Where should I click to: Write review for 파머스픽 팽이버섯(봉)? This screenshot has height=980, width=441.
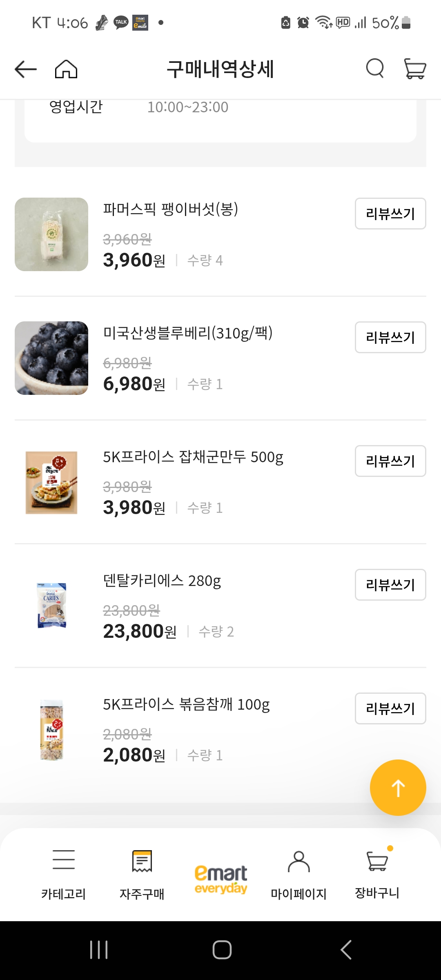click(390, 214)
